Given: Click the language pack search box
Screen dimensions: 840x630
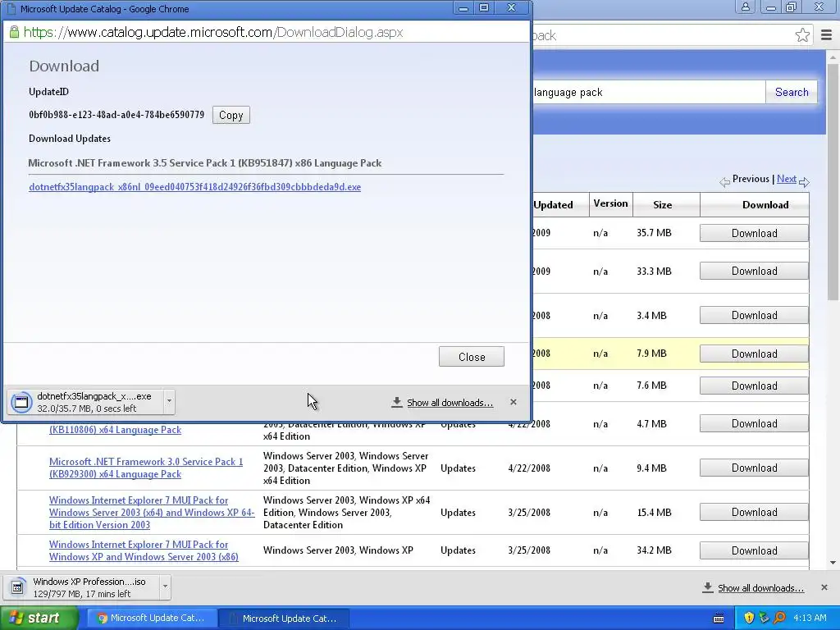Looking at the screenshot, I should pyautogui.click(x=649, y=92).
